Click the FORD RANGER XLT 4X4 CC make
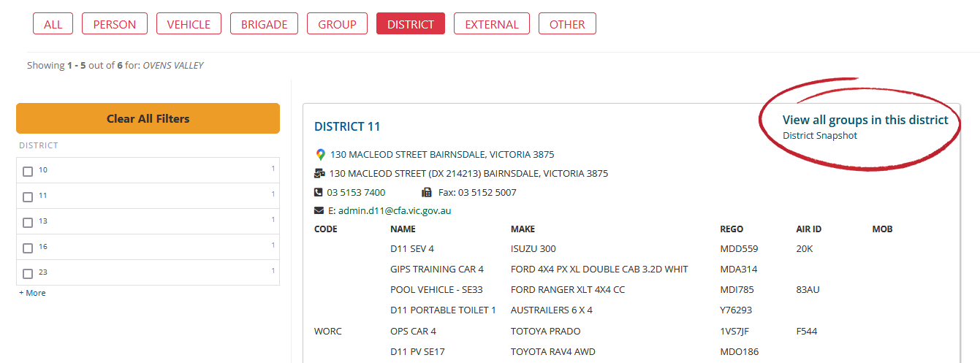Screen dimensions: 980x363 point(568,290)
